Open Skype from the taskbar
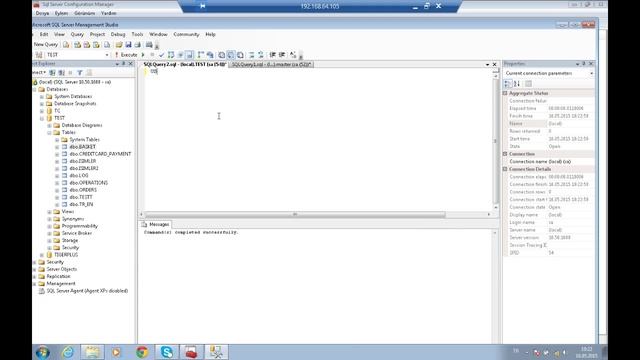Viewport: 640px width, 360px height. pos(167,352)
